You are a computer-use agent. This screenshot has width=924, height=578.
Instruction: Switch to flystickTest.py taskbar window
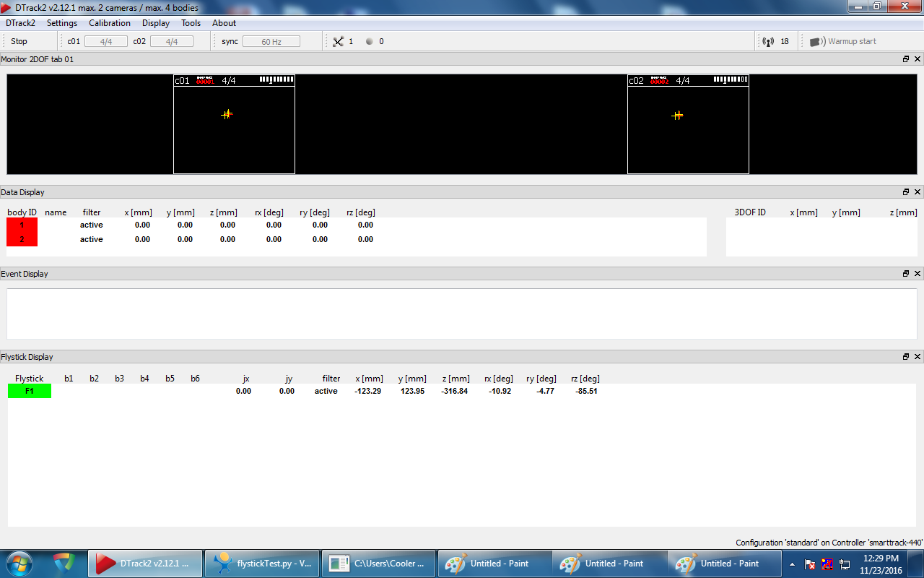pyautogui.click(x=261, y=564)
